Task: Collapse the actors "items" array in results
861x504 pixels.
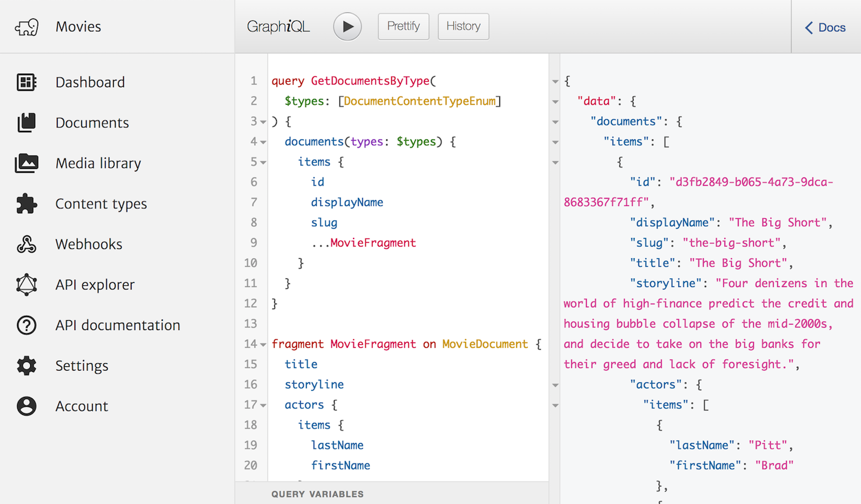Action: pyautogui.click(x=555, y=405)
